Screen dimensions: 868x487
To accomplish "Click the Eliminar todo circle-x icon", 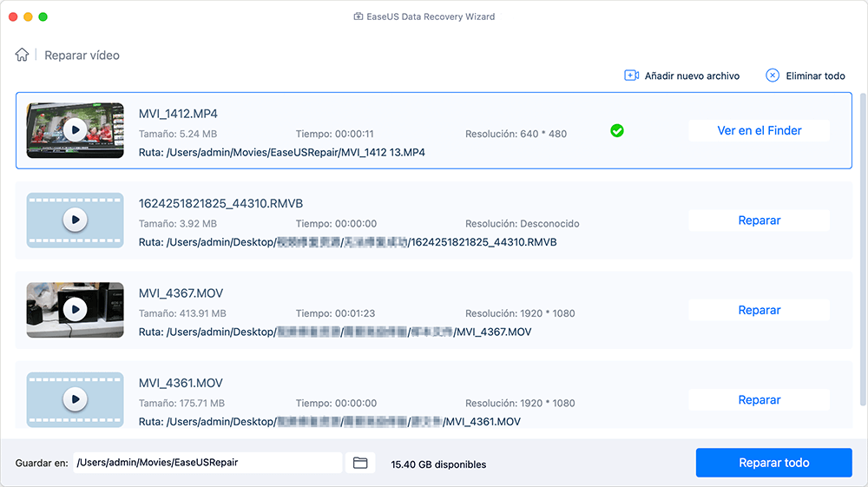I will 773,76.
